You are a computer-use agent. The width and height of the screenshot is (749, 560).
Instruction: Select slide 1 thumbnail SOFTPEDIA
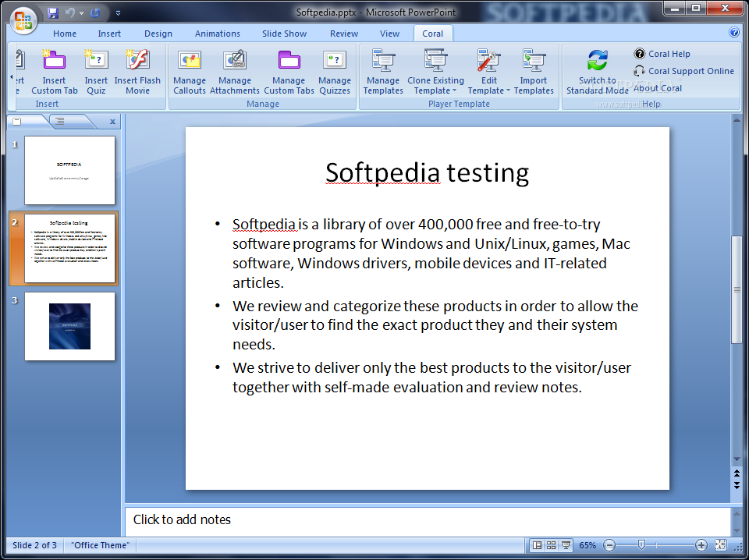(69, 171)
